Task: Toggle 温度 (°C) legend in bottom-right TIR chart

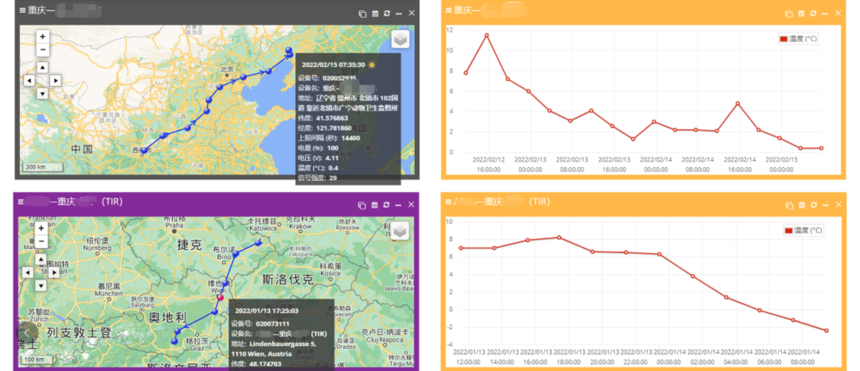Action: pos(803,231)
